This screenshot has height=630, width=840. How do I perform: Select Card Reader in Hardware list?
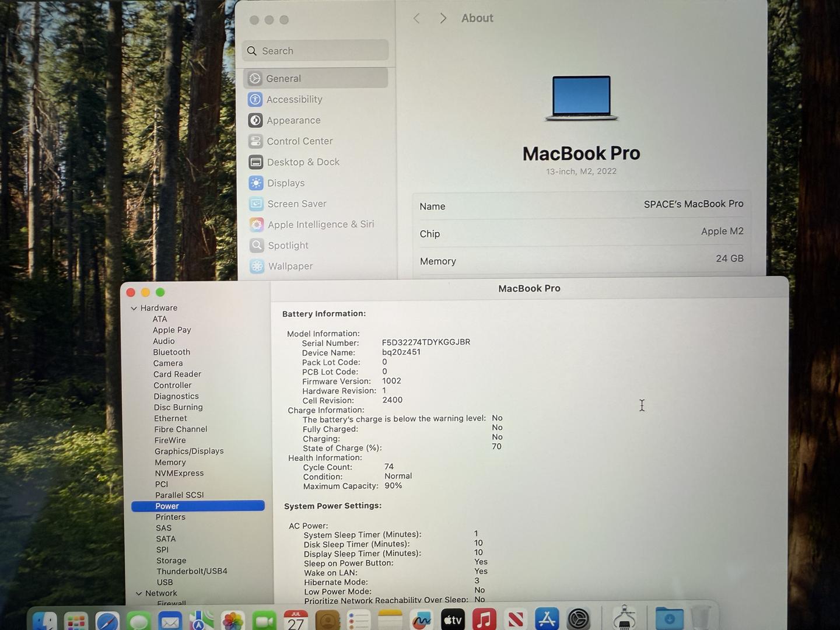177,374
